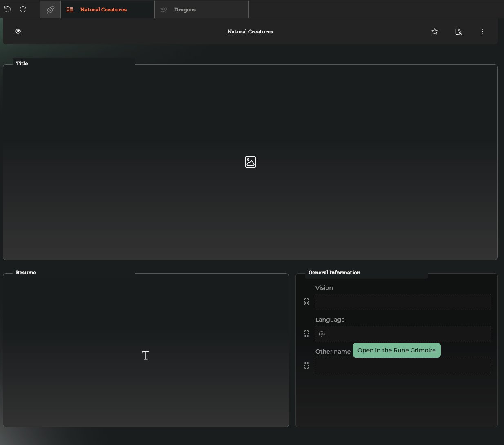Star Natural Creatures as a favorite
This screenshot has height=445, width=504.
(435, 31)
